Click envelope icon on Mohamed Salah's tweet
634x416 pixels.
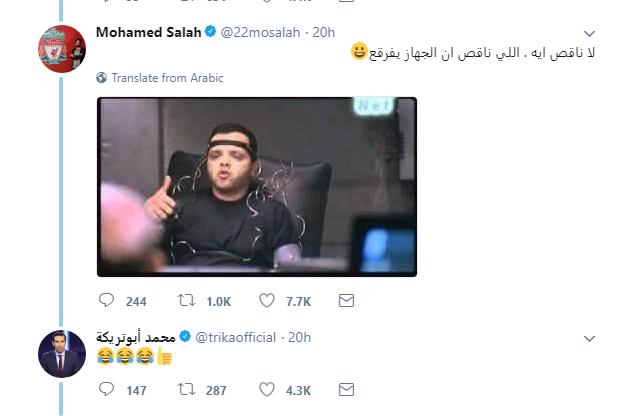pos(346,299)
